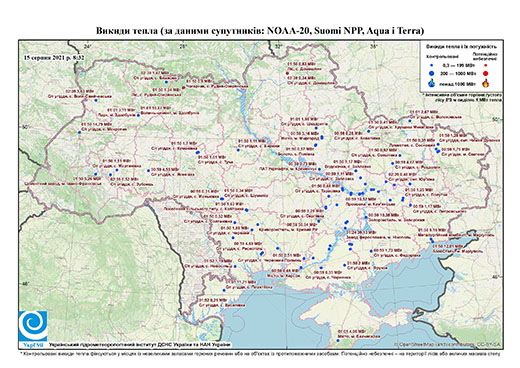This screenshot has width=520, height=368.
Task: Click the orange flame icon in the legend
Action: coord(485,83)
